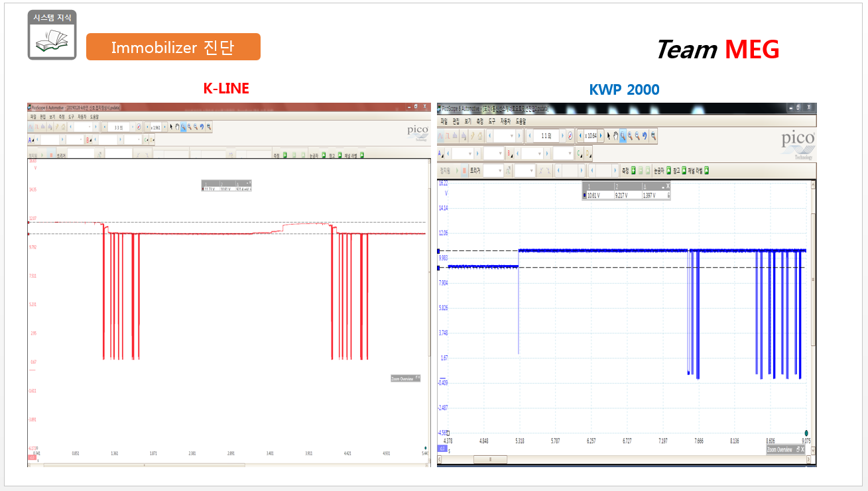Expand 트리거 mode dropdown in KWP 2000 window
The width and height of the screenshot is (868, 491).
click(500, 170)
